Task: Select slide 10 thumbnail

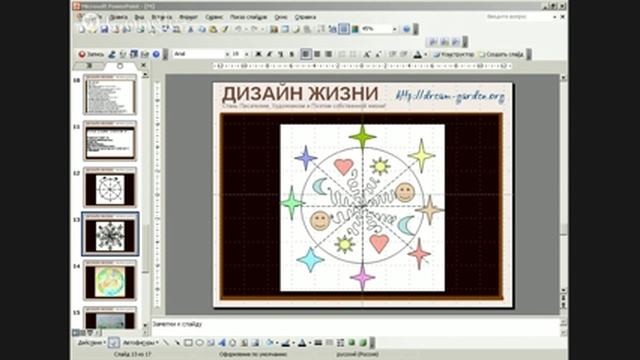Action: click(110, 95)
